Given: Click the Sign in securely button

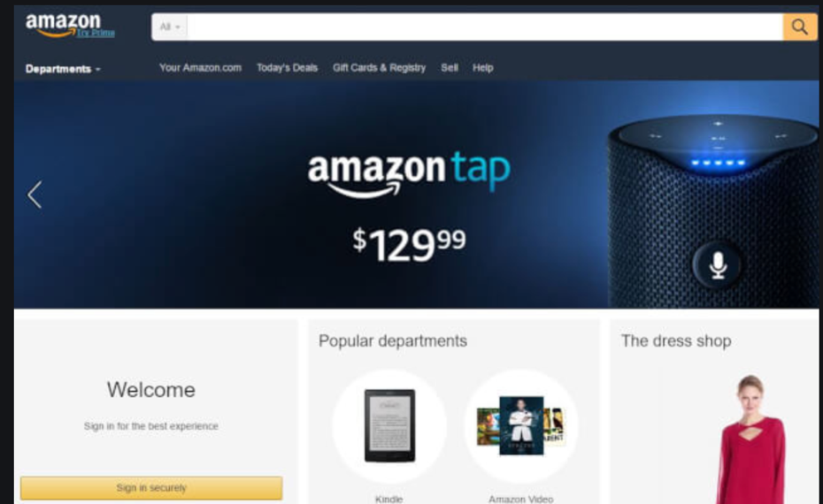Looking at the screenshot, I should point(151,488).
